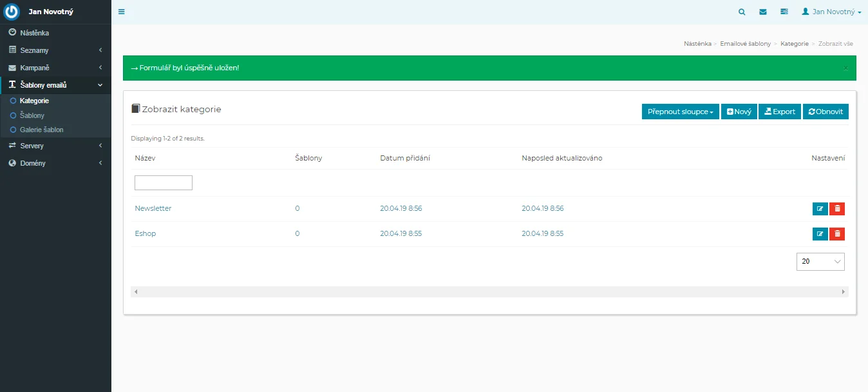Edit the Eshop category row
The height and width of the screenshot is (392, 868).
pyautogui.click(x=820, y=233)
